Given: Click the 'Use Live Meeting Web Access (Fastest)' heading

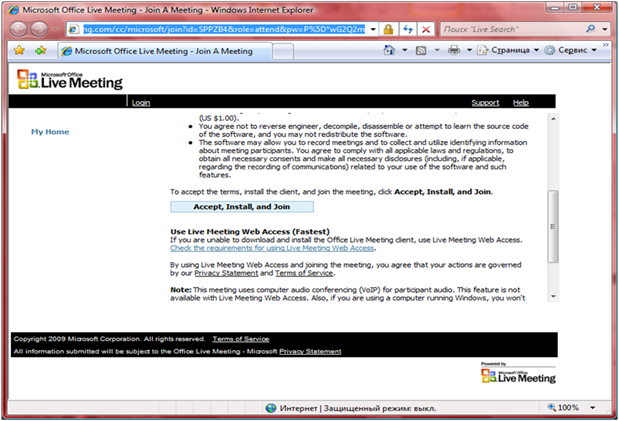Looking at the screenshot, I should coord(250,231).
